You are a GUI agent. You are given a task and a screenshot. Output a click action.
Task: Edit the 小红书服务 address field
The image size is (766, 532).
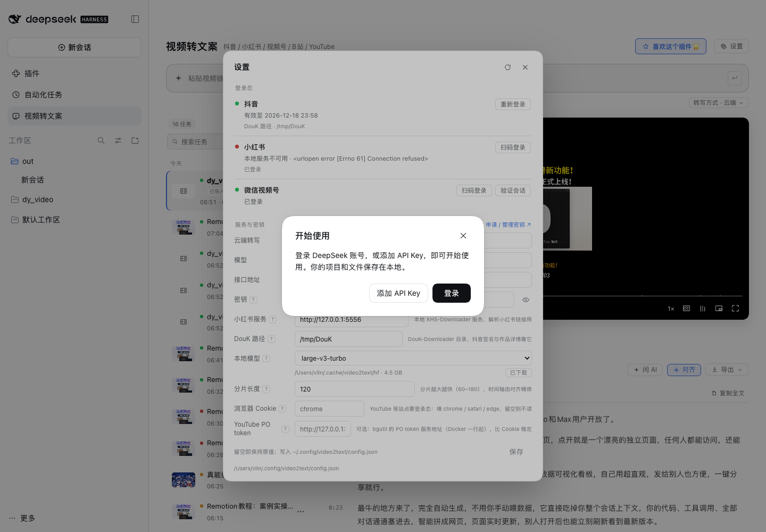[x=352, y=320]
